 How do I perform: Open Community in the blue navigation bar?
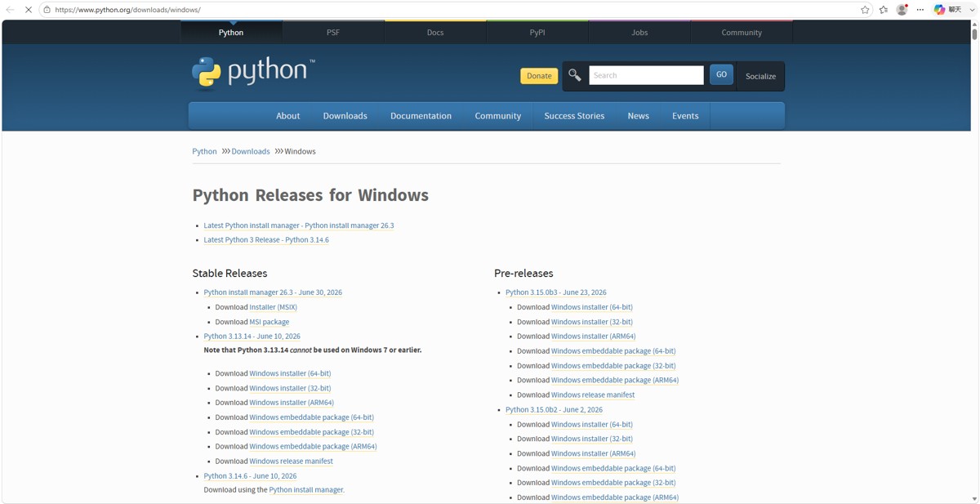[x=498, y=116]
